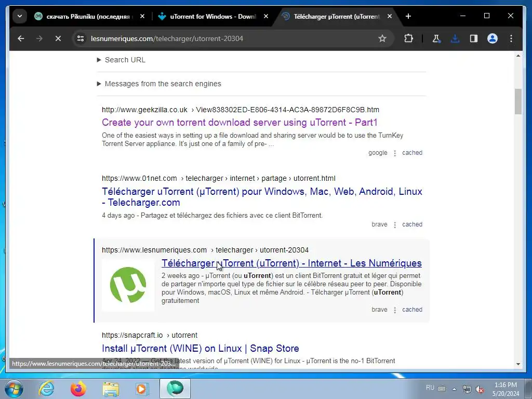The height and width of the screenshot is (399, 532).
Task: Expand the Search URL section
Action: click(121, 60)
